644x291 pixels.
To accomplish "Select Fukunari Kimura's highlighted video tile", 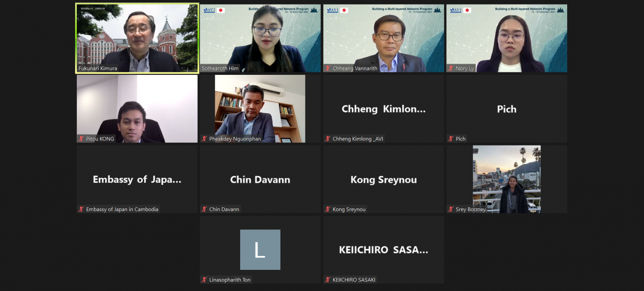I will pos(137,38).
